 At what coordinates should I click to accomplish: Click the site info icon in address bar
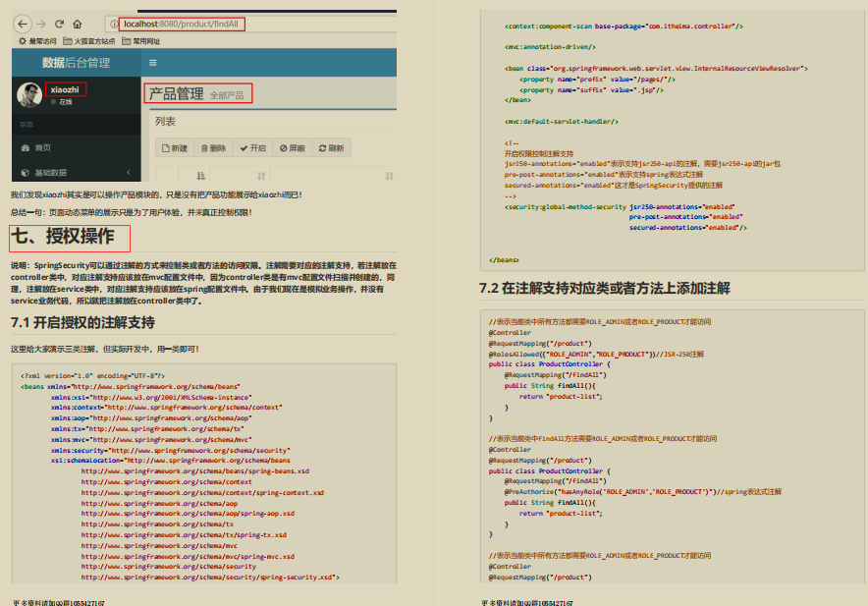pos(114,24)
